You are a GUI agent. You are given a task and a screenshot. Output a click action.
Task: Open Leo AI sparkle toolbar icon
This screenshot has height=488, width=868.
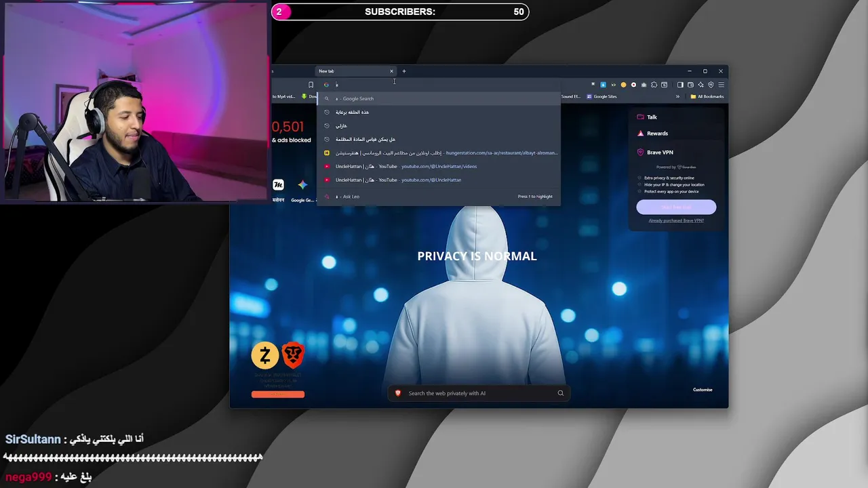[x=701, y=85]
